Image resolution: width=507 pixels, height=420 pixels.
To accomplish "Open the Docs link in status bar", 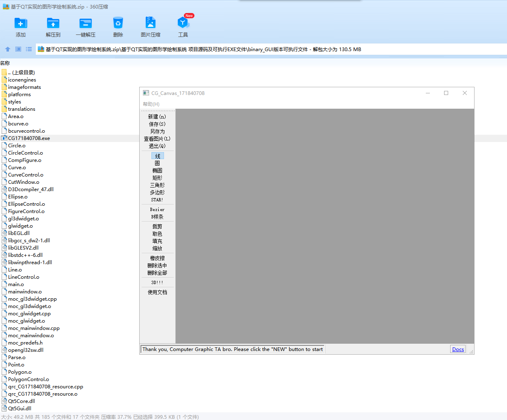I will [458, 349].
